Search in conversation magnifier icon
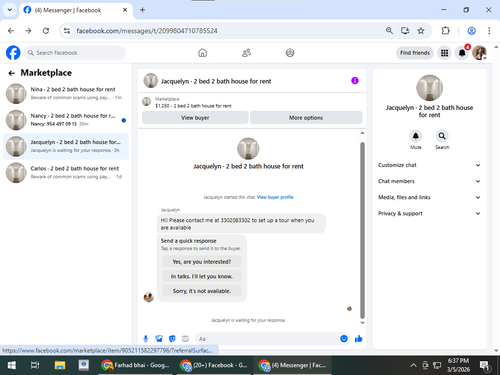Viewport: 500px width, 375px height. click(442, 136)
